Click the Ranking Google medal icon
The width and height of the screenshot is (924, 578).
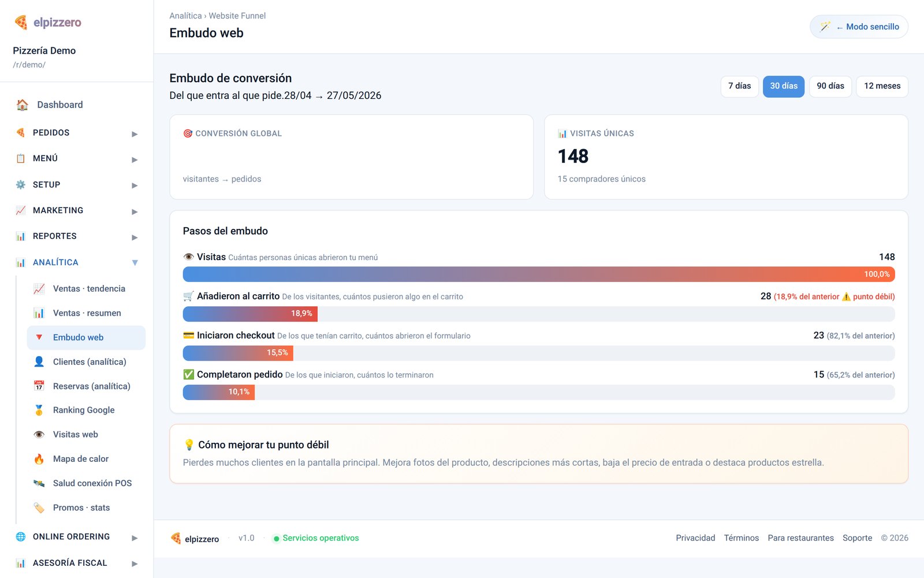39,410
